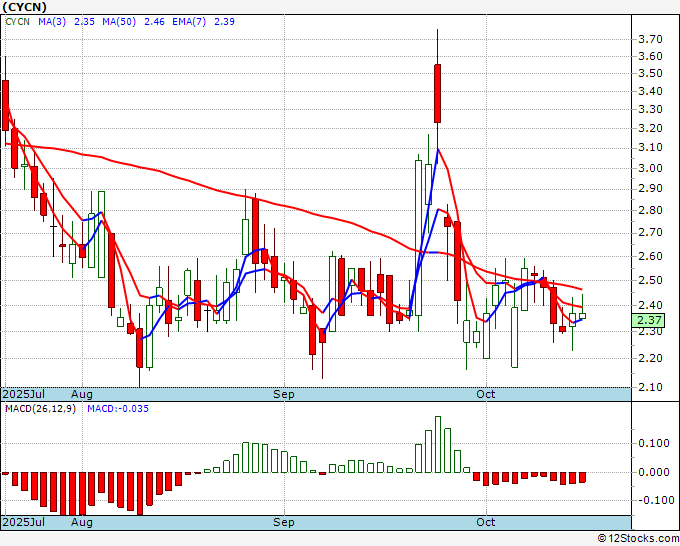The width and height of the screenshot is (680, 546).
Task: Click the tallest green MACD histogram bar
Action: [438, 445]
